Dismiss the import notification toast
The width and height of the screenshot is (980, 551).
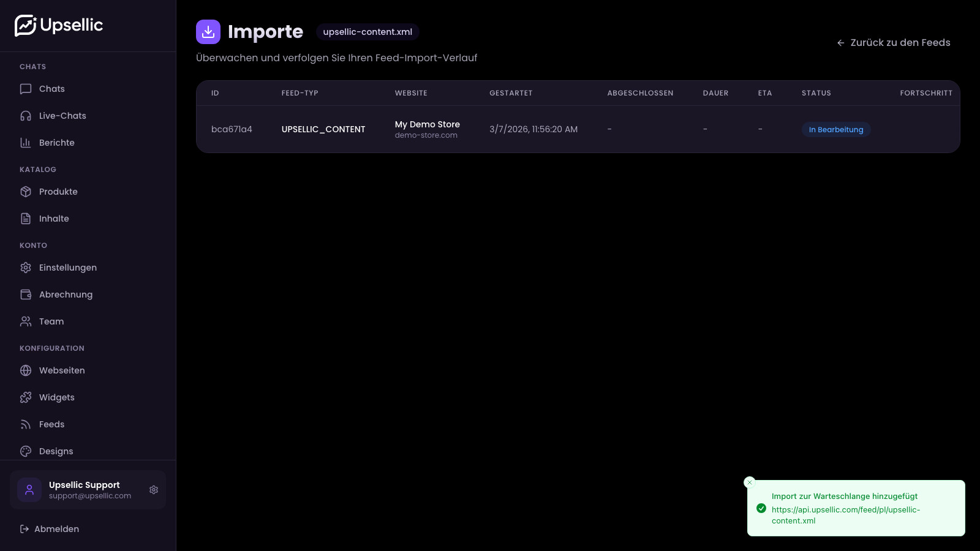click(x=750, y=482)
